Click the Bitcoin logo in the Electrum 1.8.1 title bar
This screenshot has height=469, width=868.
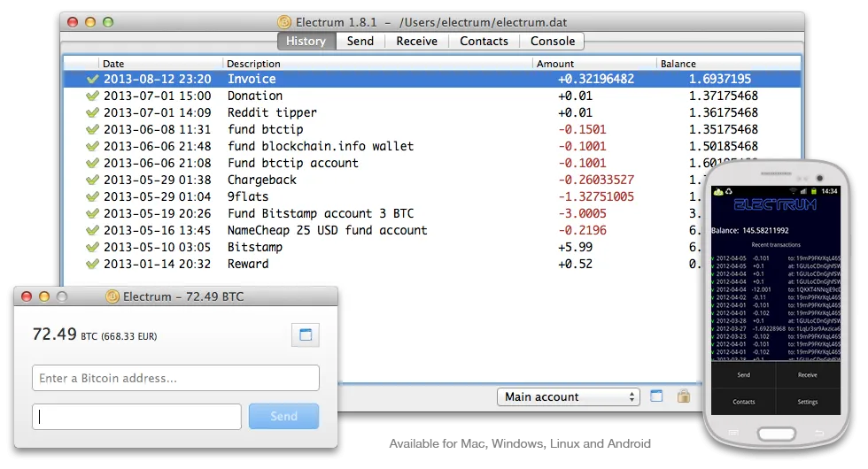(284, 22)
